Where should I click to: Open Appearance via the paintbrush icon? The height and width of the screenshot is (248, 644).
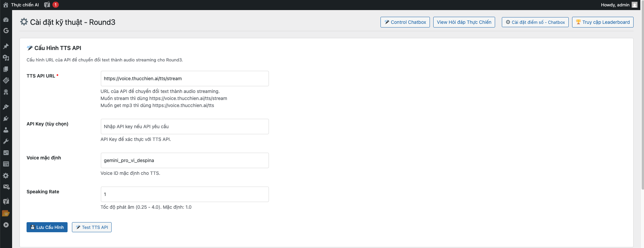coord(6,107)
